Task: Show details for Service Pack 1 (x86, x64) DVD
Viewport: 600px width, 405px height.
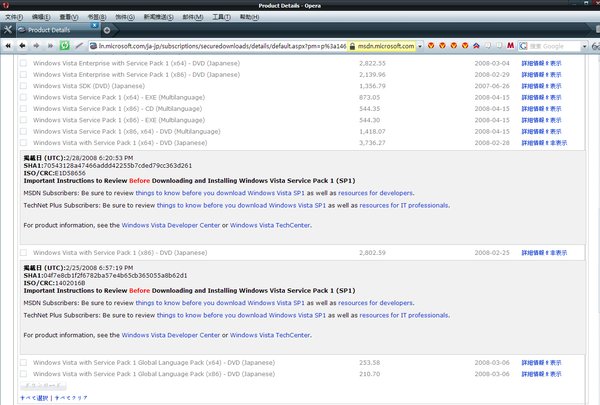Action: [x=541, y=131]
